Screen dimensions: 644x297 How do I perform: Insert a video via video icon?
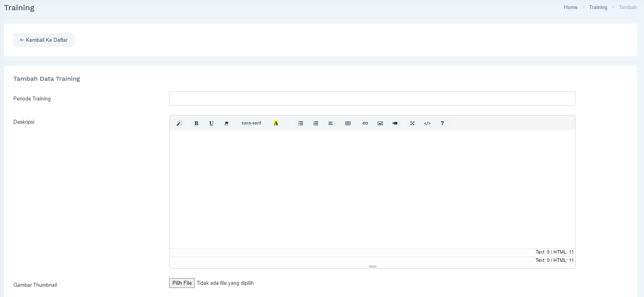click(395, 123)
